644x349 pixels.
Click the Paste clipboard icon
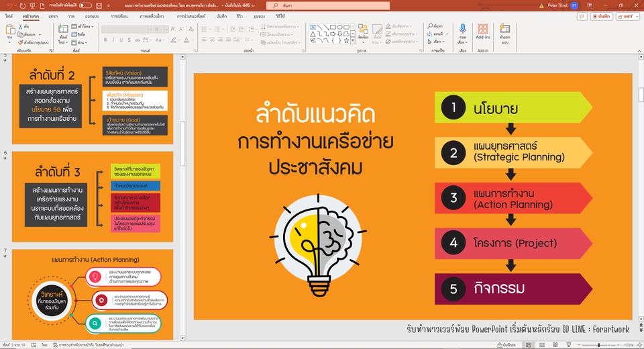(10, 30)
